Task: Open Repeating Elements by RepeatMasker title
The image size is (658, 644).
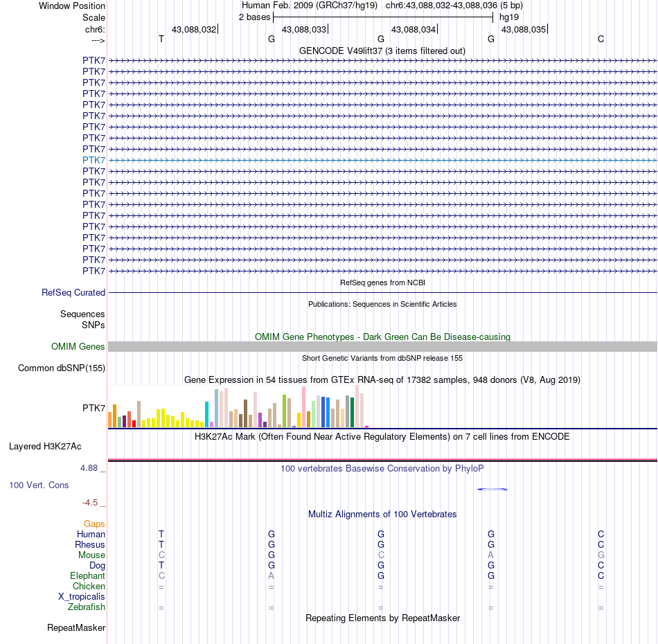Action: [x=382, y=618]
